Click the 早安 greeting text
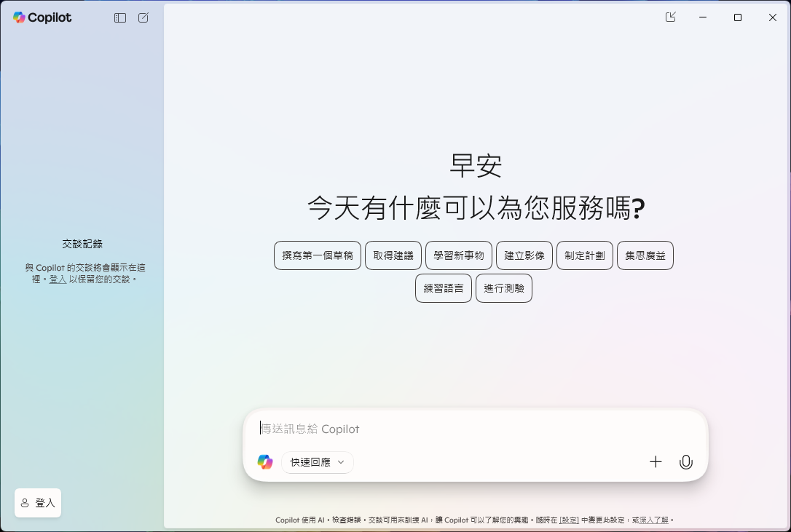This screenshot has width=791, height=532. coord(476,165)
